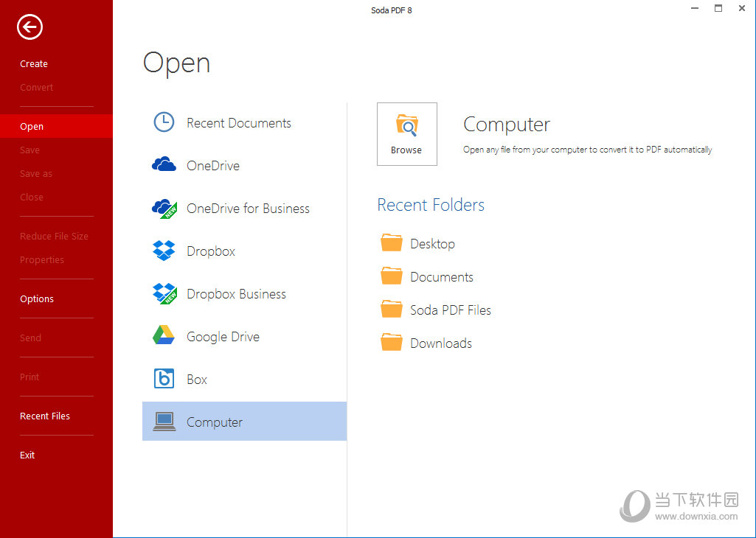The image size is (756, 538).
Task: Click the Computer laptop icon
Action: (x=164, y=422)
